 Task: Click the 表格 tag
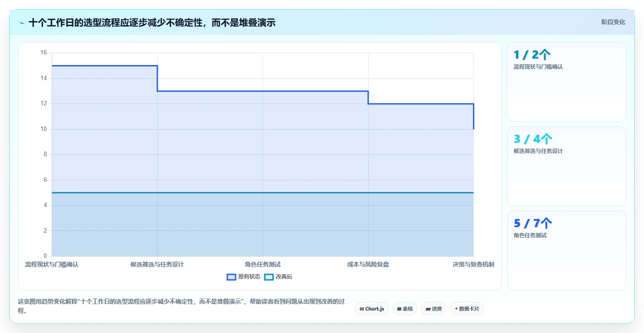click(405, 309)
